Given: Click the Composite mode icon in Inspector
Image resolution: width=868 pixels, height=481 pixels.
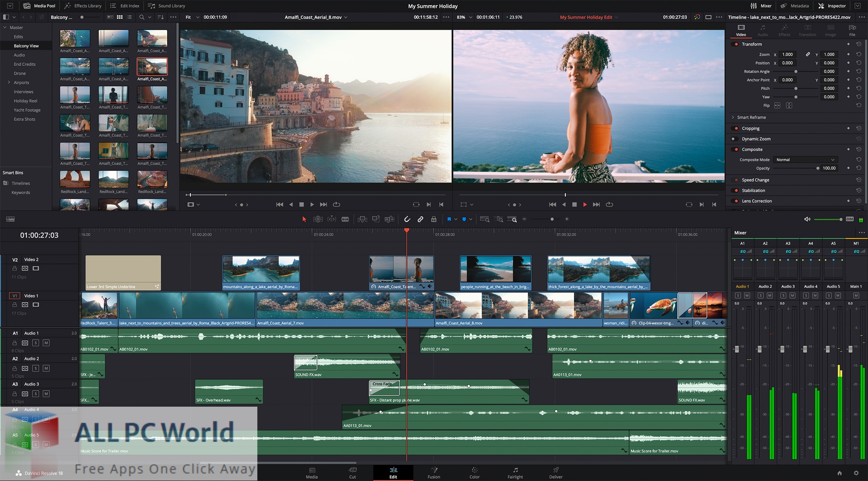Looking at the screenshot, I should 734,149.
